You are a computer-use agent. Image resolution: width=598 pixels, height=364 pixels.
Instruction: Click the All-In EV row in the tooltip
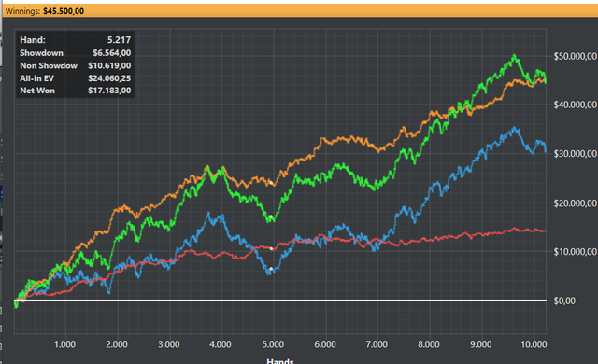75,78
